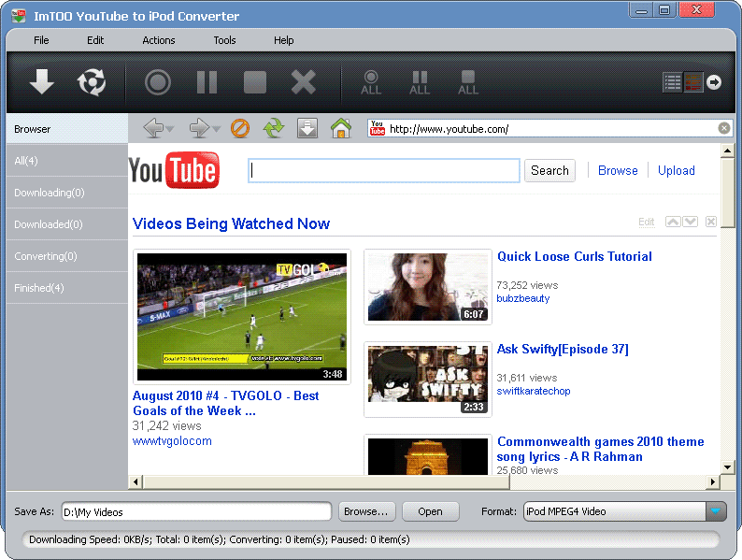Click the remove X toolbar icon
The width and height of the screenshot is (742, 560).
304,82
